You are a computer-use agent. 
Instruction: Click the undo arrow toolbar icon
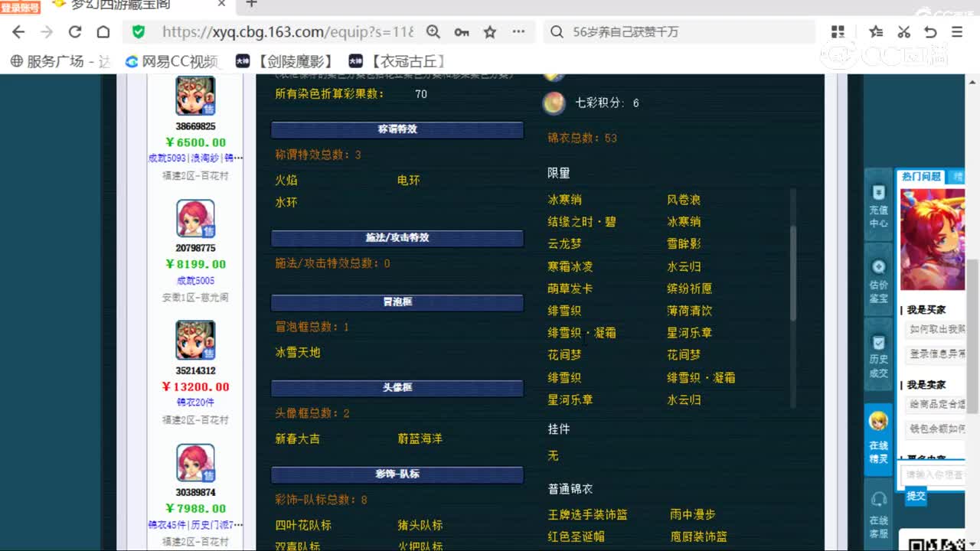[x=931, y=32]
